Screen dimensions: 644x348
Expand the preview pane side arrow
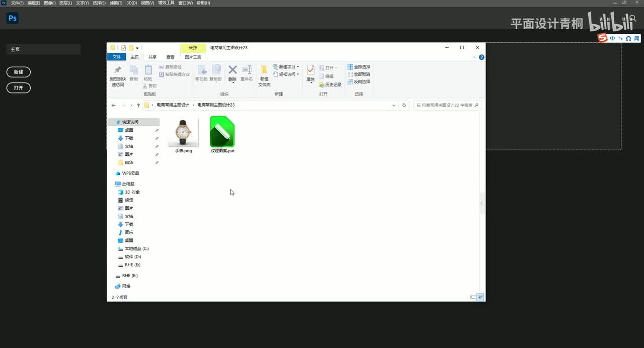click(x=481, y=203)
